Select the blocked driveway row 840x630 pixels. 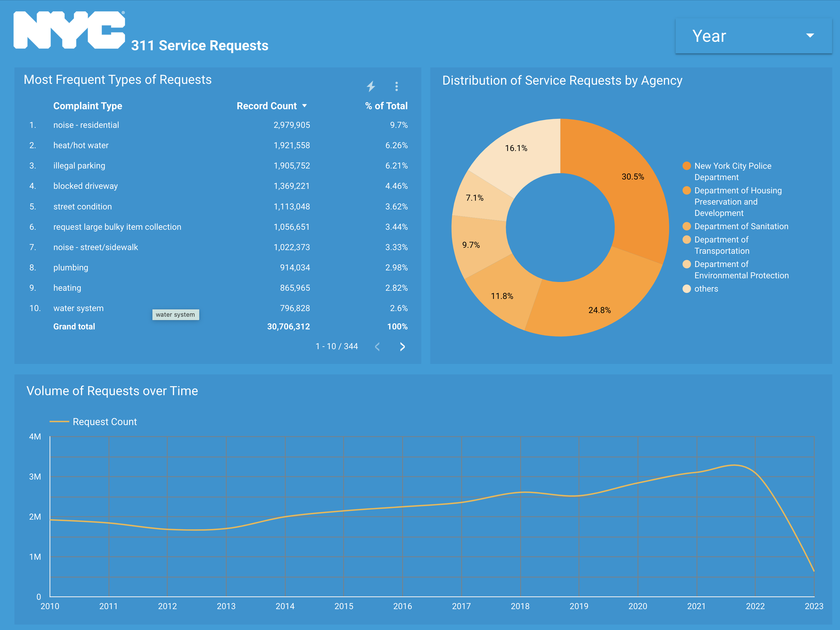(x=218, y=186)
